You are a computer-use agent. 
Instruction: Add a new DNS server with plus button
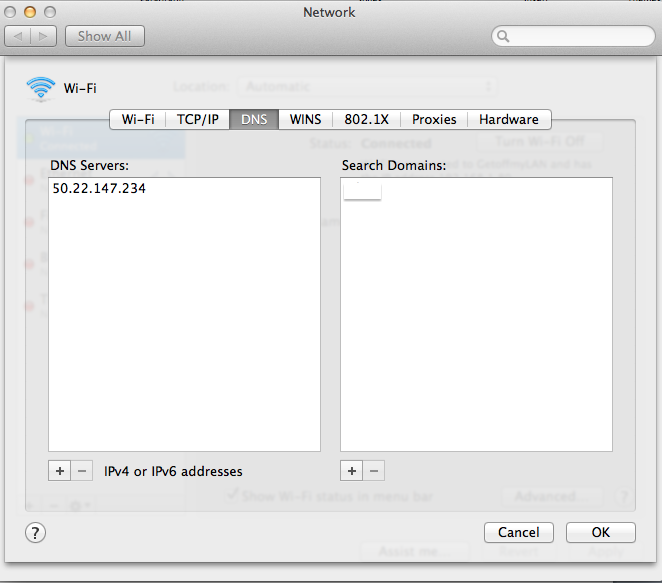(59, 470)
